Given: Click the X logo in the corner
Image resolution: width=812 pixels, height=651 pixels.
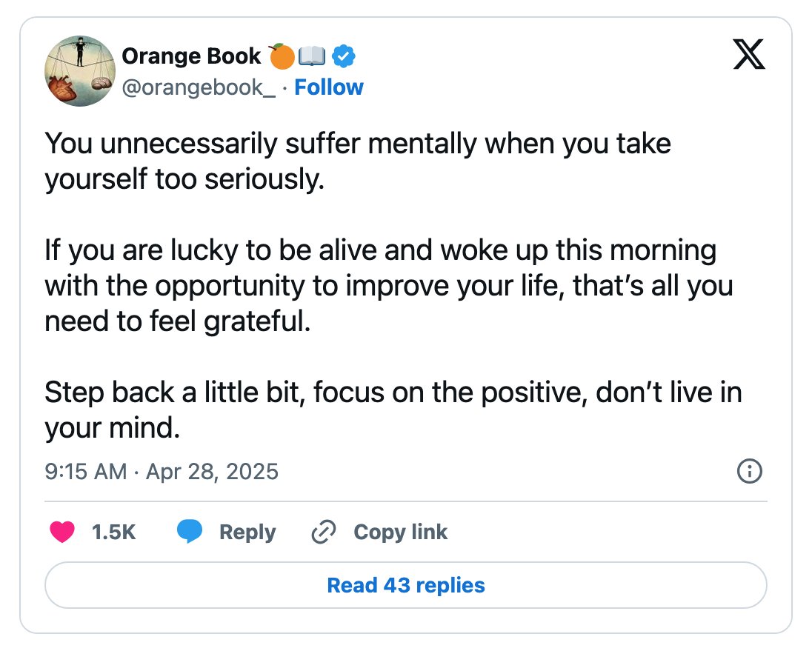Looking at the screenshot, I should click(749, 54).
